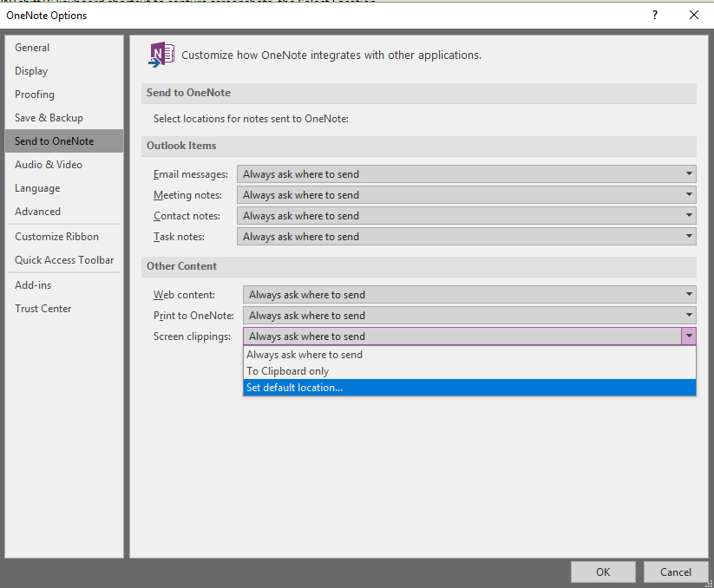
Task: Open Customize Ribbon page
Action: click(x=64, y=237)
